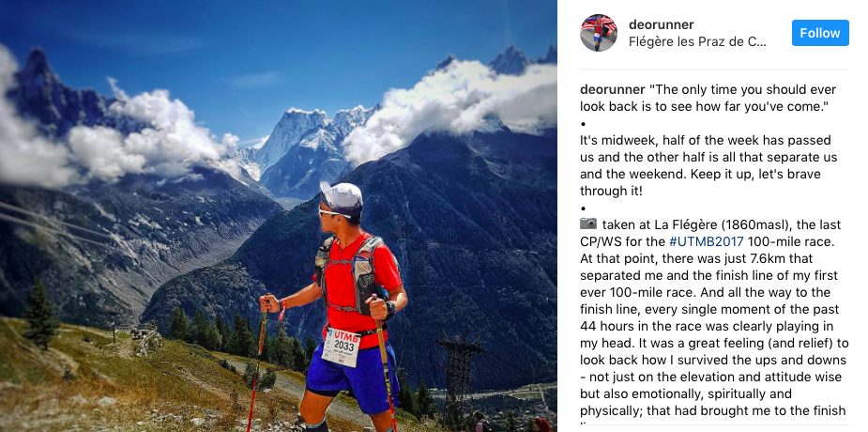Click the runner's white cap in photo
The width and height of the screenshot is (868, 432).
pyautogui.click(x=342, y=198)
